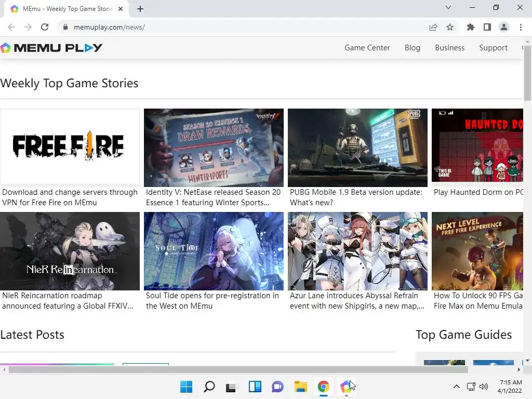
Task: Open the NieR Reincarnation roadmap link
Action: [68, 301]
